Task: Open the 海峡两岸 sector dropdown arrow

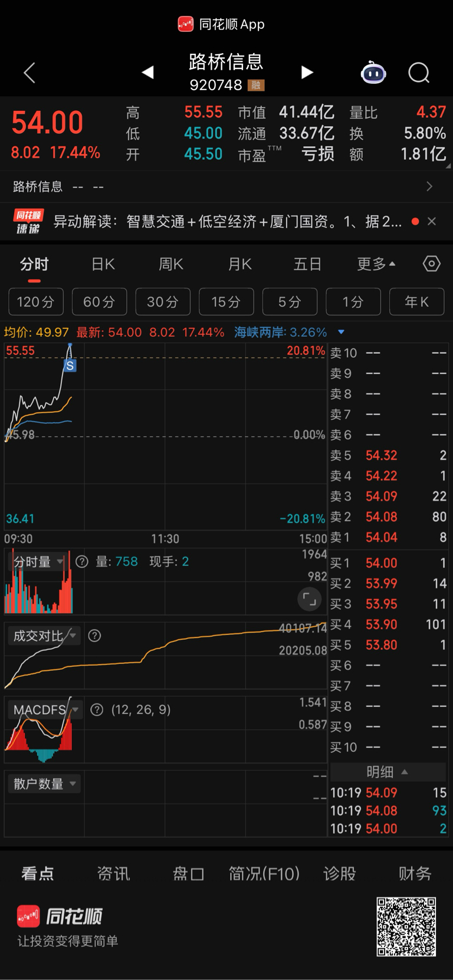Action: pos(341,332)
